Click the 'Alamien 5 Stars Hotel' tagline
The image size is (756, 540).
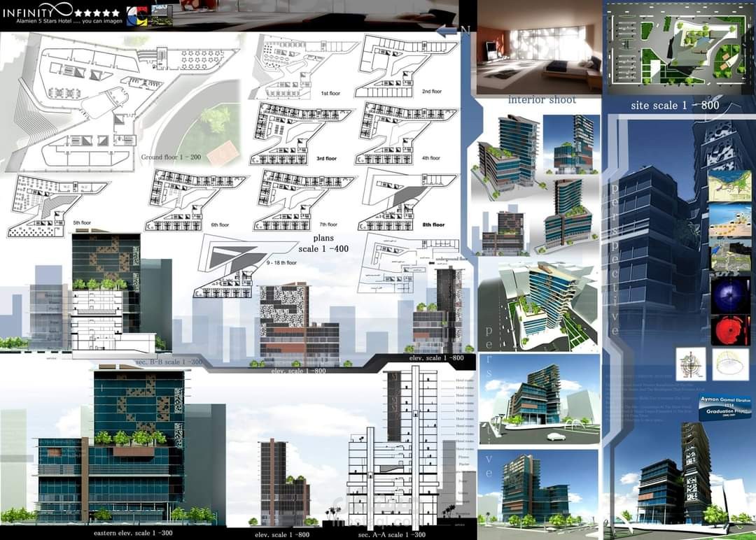[69, 22]
